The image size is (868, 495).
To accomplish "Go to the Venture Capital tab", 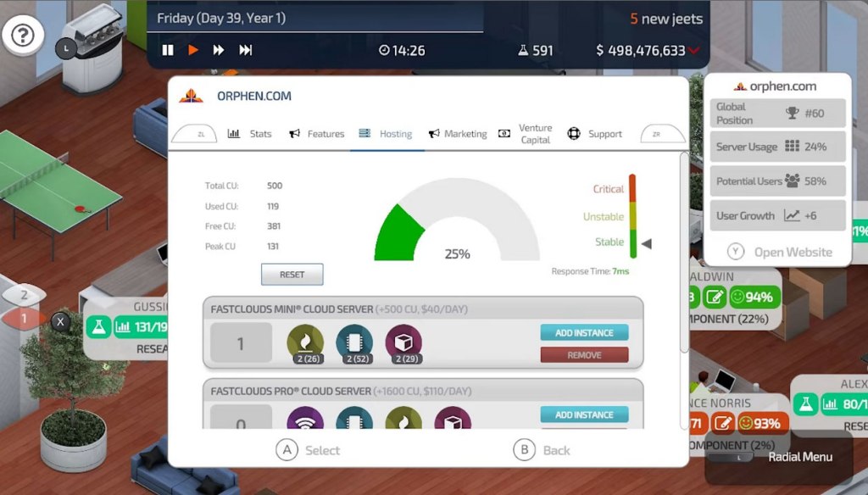I will tap(526, 134).
